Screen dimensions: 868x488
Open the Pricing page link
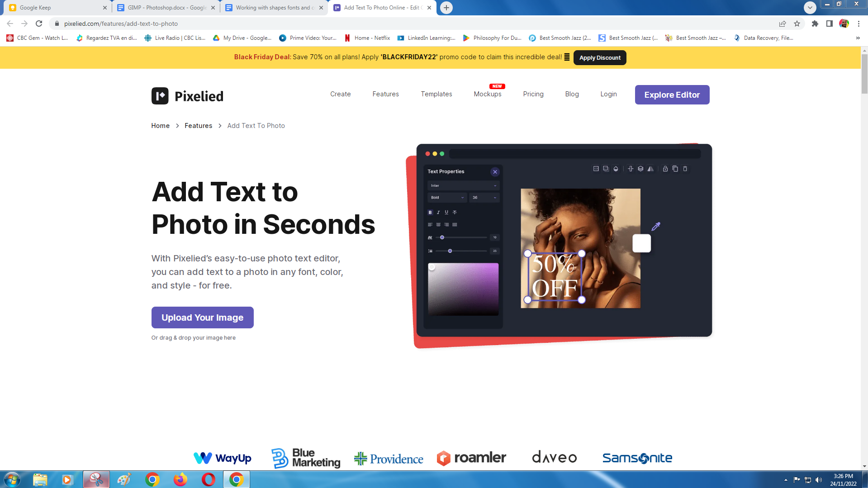pos(533,94)
